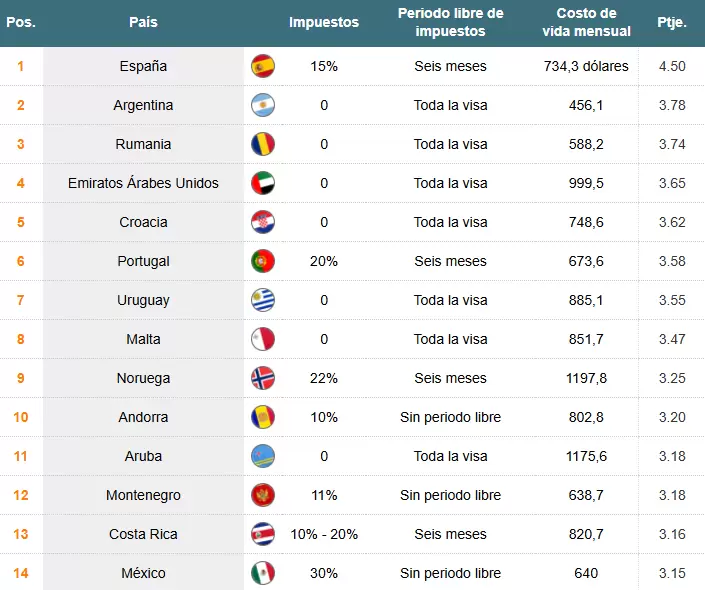705x590 pixels.
Task: Select the Costa Rica flag icon
Action: [x=263, y=535]
